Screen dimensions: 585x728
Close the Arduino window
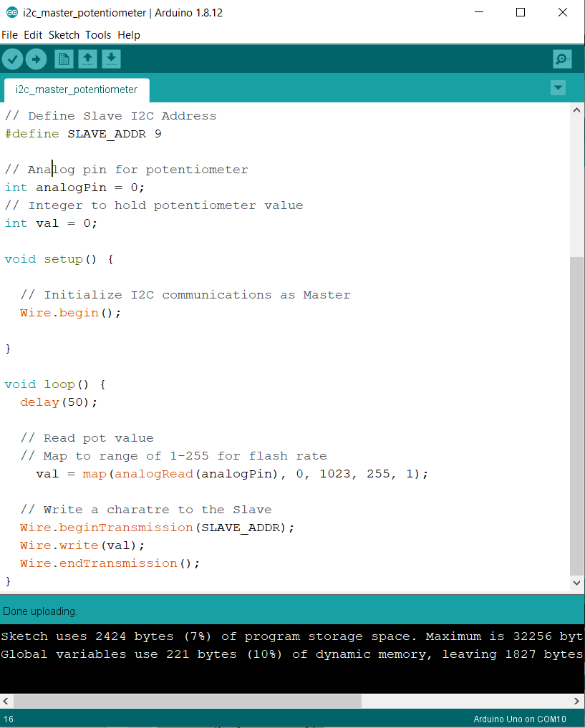(x=562, y=13)
